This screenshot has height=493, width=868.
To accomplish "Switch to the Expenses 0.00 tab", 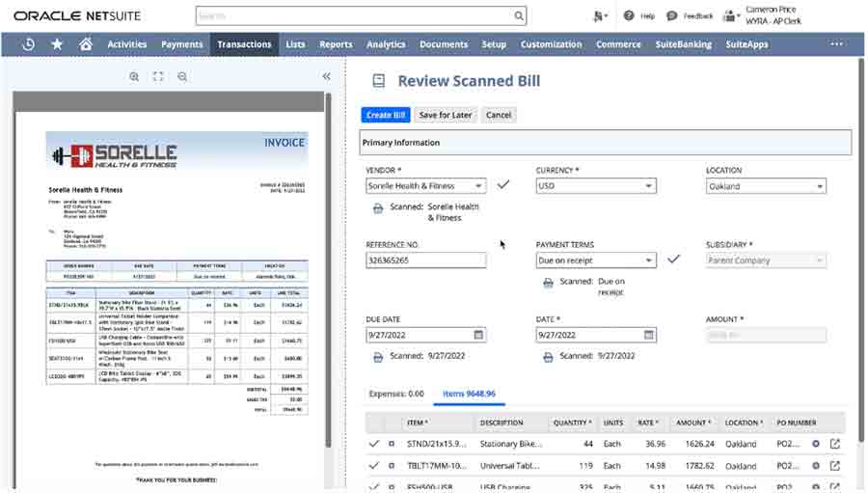I will point(396,394).
